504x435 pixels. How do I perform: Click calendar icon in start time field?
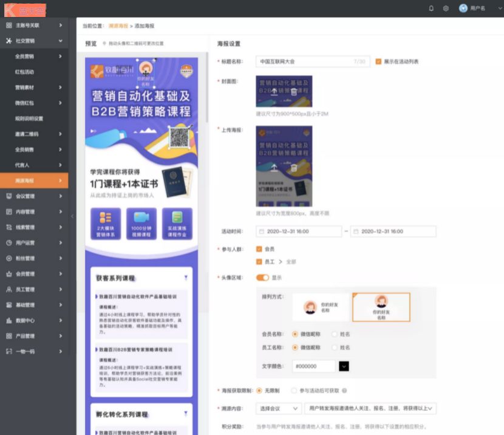coord(262,231)
